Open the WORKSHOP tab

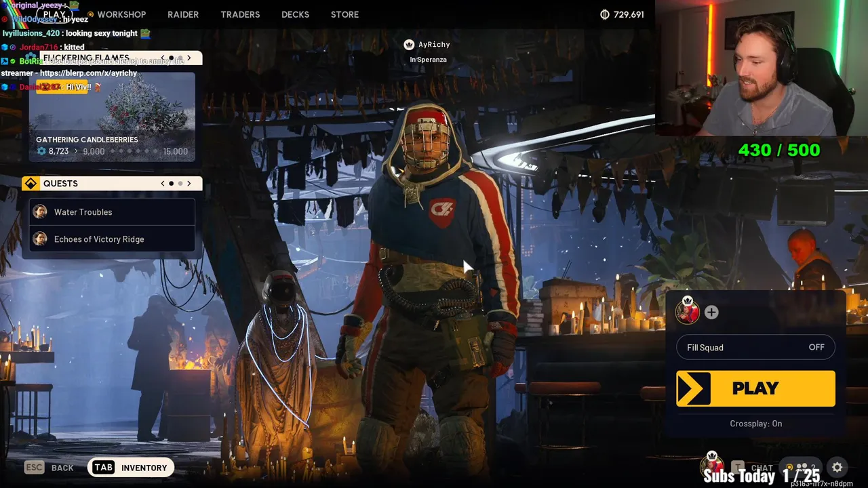pos(121,14)
